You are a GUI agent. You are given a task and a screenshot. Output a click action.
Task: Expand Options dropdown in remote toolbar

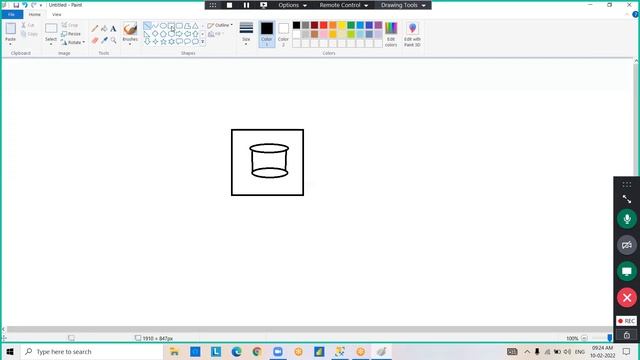292,5
